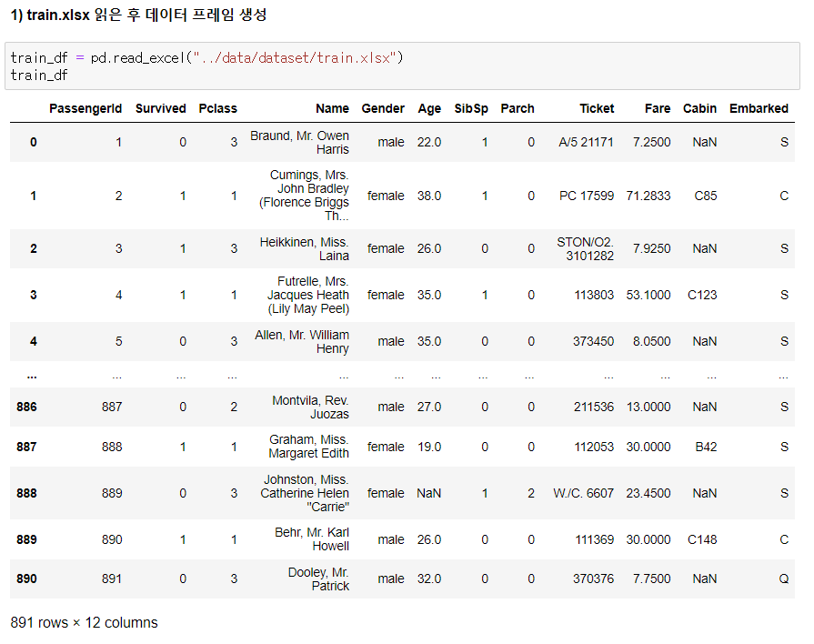Screen dimensions: 814x644
Task: Click PassengerId value '891'
Action: click(112, 579)
